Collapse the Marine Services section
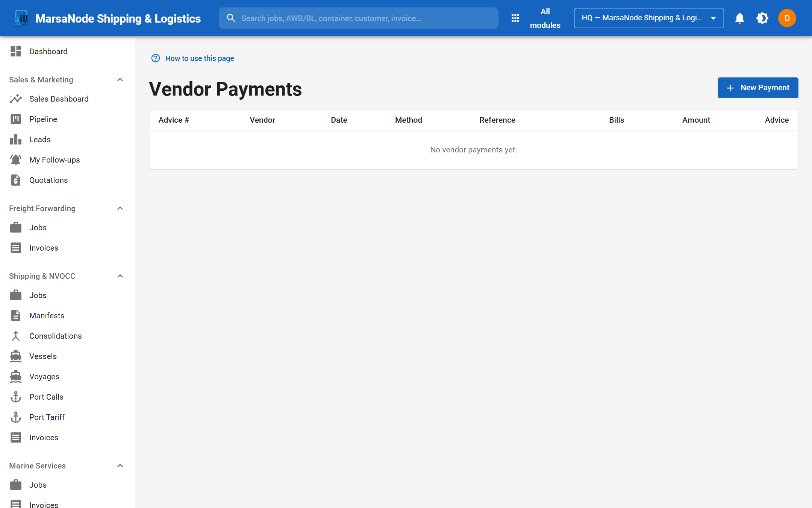This screenshot has width=812, height=508. click(x=120, y=466)
